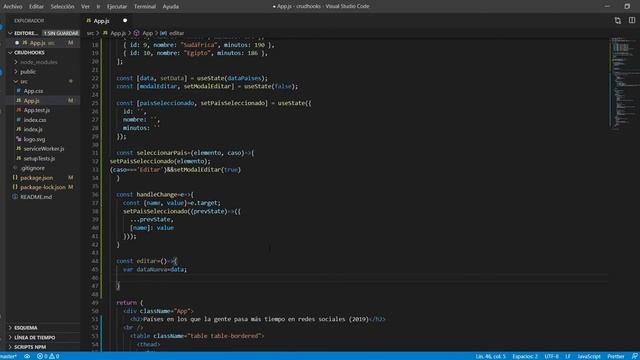Click the JavaScript language mode selector
This screenshot has width=640, height=360.
coord(589,356)
